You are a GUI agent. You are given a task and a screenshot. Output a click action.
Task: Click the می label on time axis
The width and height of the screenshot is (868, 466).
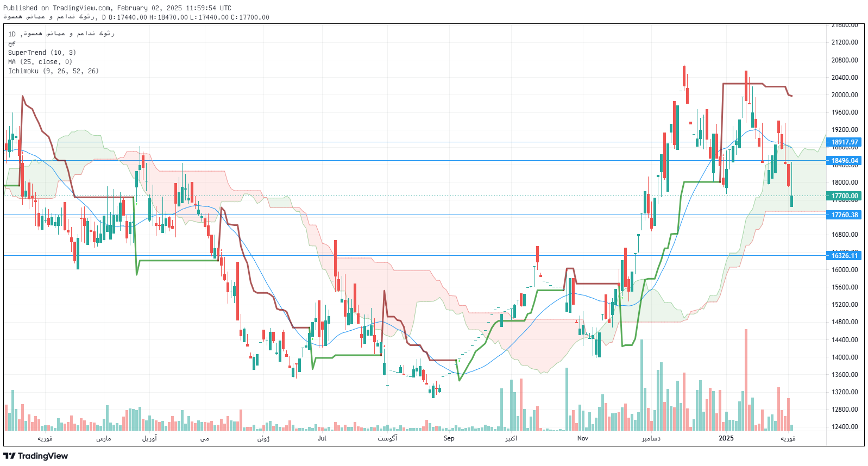click(x=204, y=438)
